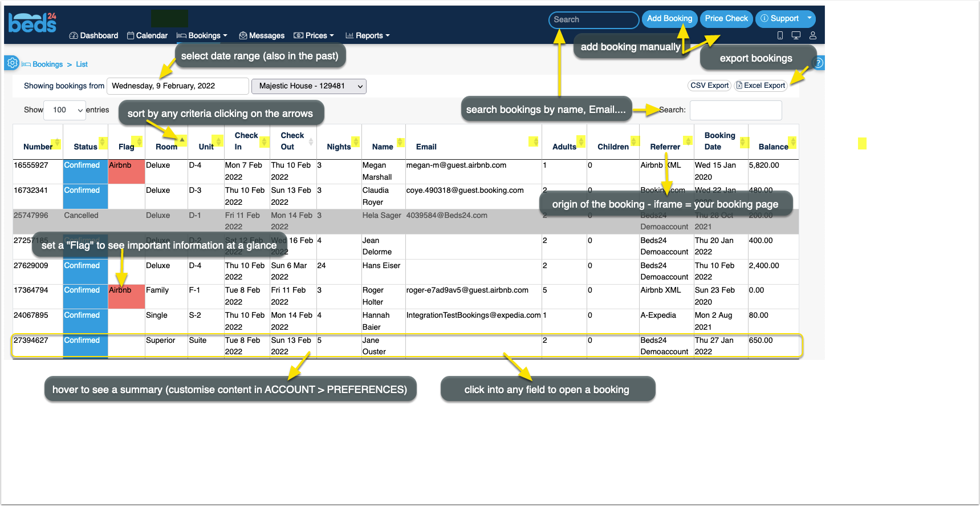Sort by Check Out date arrows
Viewport: 980px width, 506px height.
(310, 141)
